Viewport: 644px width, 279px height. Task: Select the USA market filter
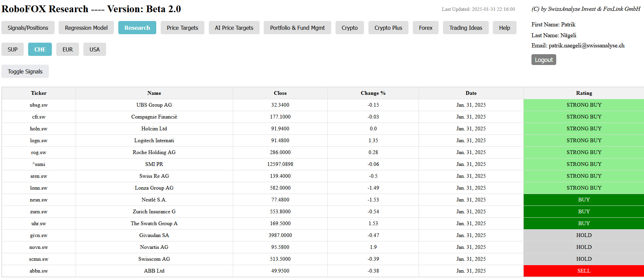click(95, 49)
